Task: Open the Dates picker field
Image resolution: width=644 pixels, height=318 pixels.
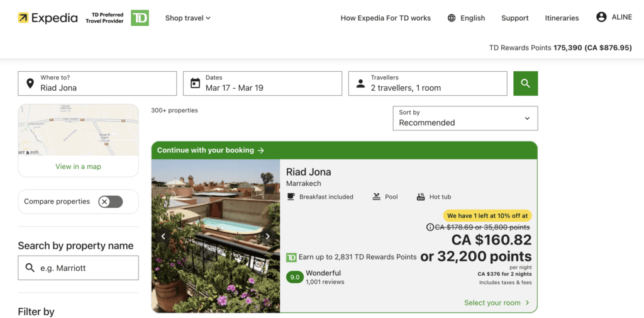Action: coord(262,83)
